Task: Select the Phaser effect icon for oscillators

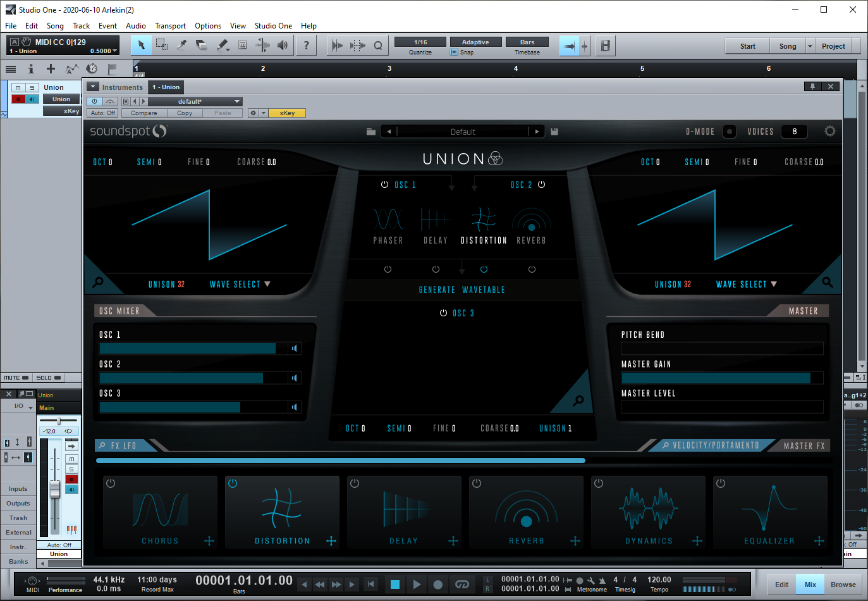Action: coord(388,220)
